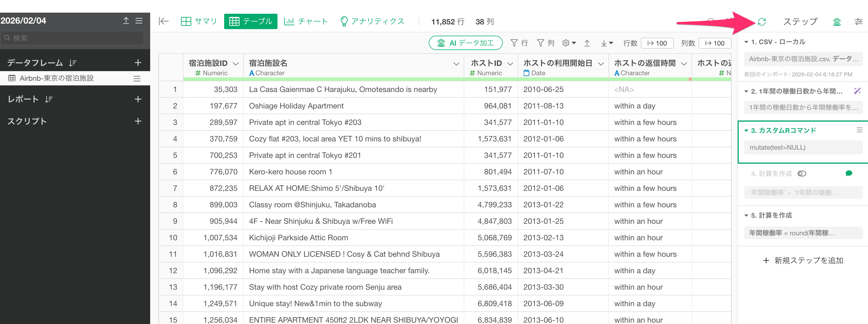Click 新規ステップを追加 button
The height and width of the screenshot is (324, 868).
[x=803, y=260]
